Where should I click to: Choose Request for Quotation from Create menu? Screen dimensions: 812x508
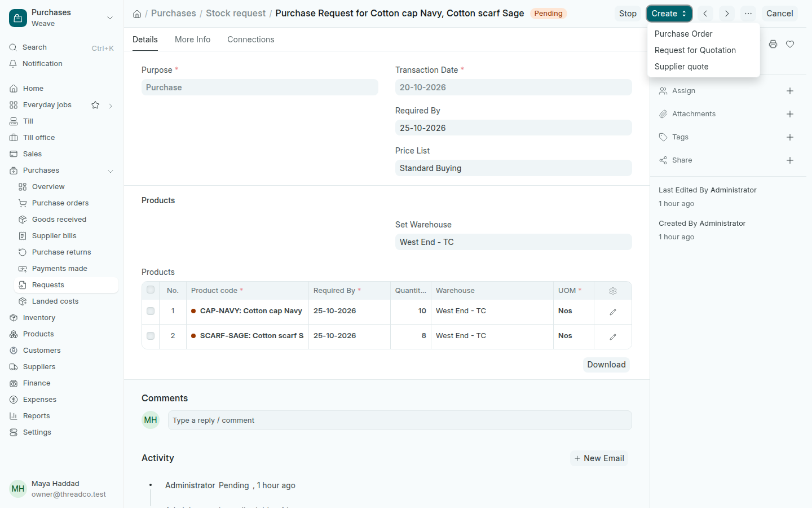click(x=703, y=50)
